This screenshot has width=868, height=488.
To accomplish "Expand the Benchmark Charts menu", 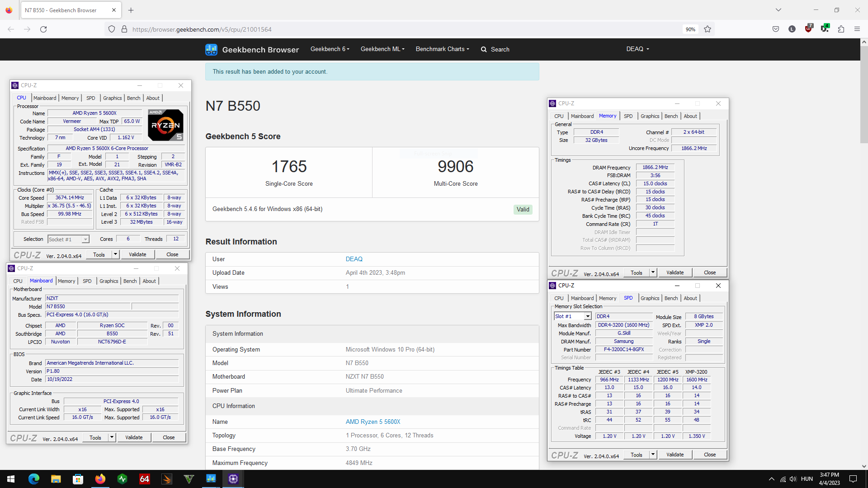I will [x=443, y=49].
